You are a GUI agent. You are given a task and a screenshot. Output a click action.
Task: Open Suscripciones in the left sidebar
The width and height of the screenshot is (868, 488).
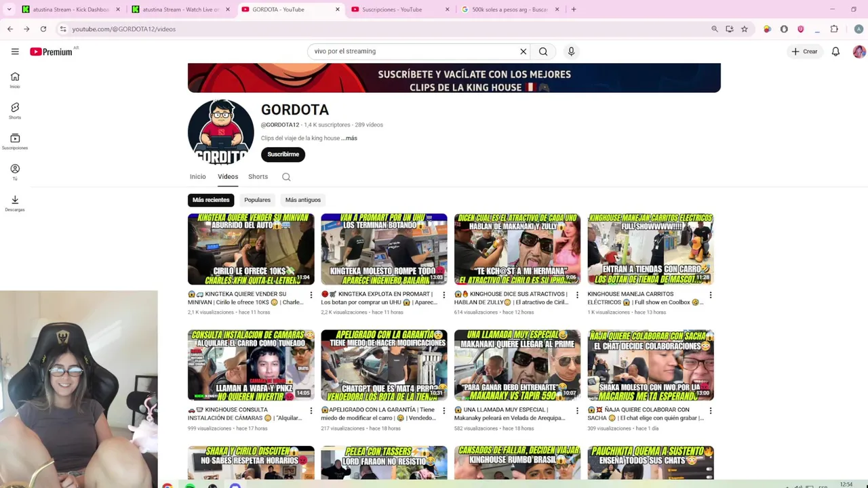click(x=15, y=142)
